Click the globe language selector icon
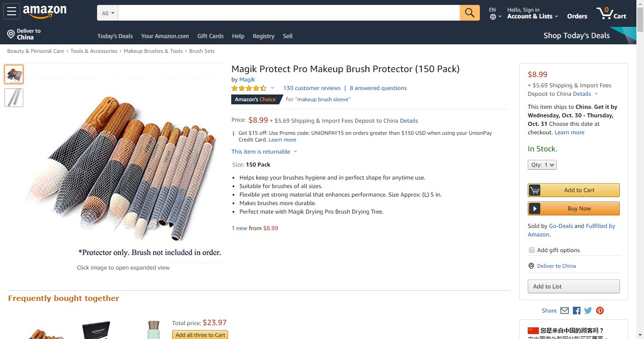The width and height of the screenshot is (644, 339). (x=493, y=17)
